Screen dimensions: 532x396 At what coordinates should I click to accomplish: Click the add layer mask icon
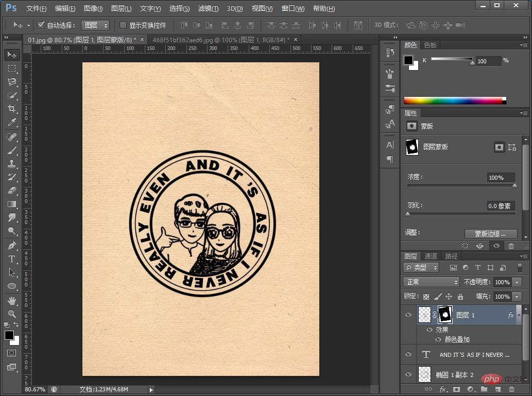[456, 389]
